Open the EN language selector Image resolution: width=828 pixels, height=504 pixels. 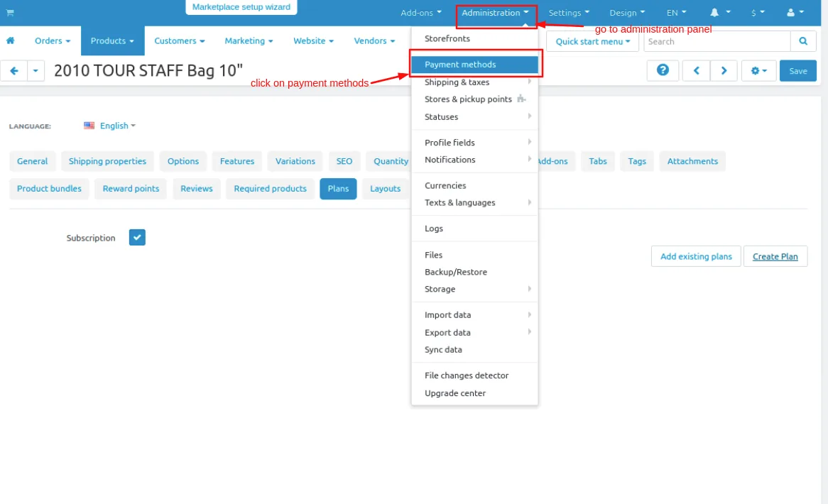tap(677, 13)
